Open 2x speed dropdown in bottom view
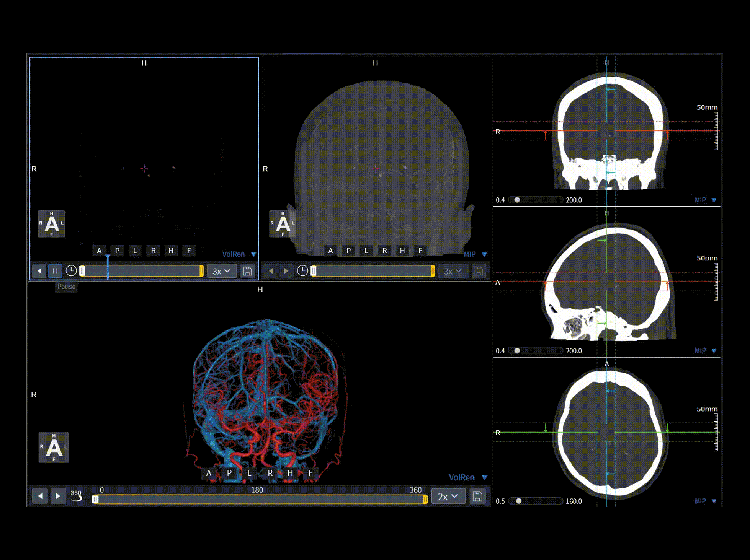 [448, 496]
